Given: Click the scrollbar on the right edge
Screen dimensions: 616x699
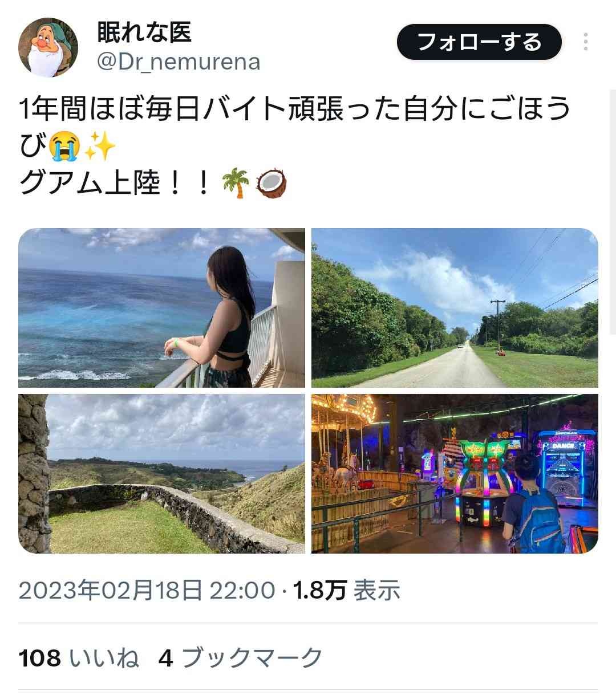Looking at the screenshot, I should (613, 211).
